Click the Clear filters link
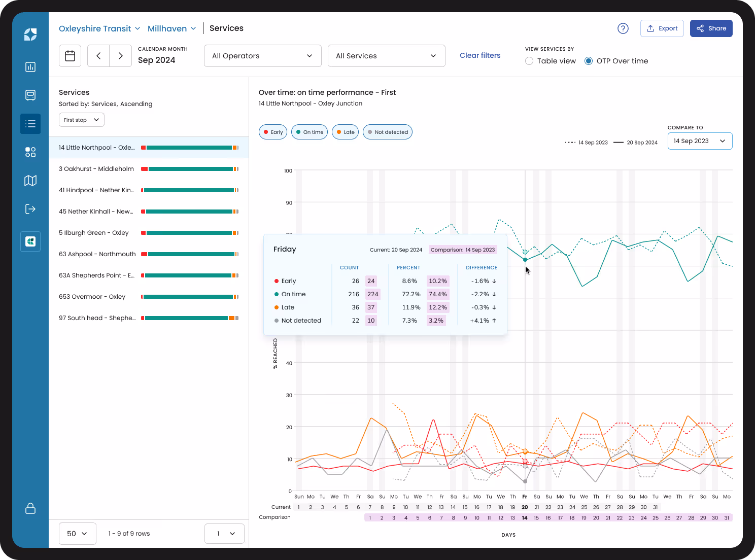 click(x=479, y=55)
